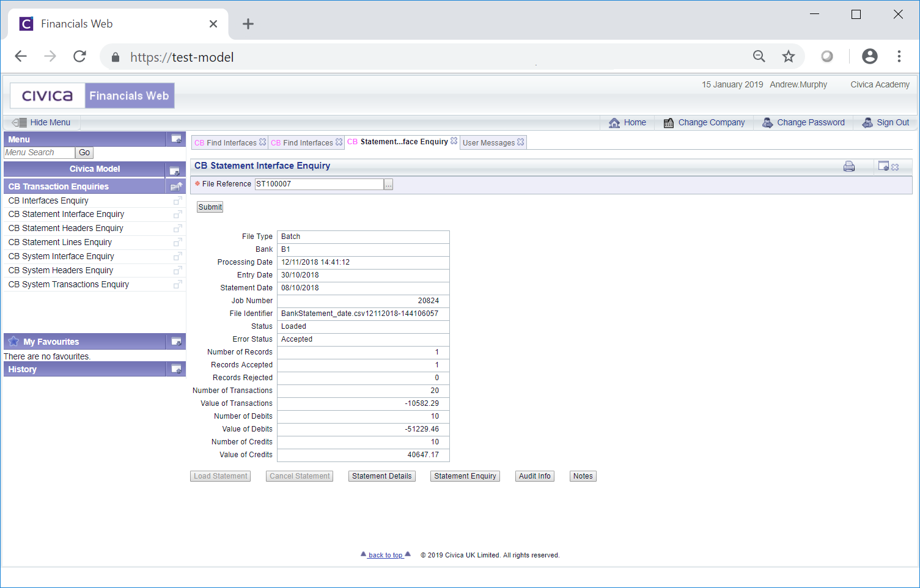Open CB System Interface Enquiry new-window icon
Viewport: 920px width, 588px height.
tap(177, 257)
